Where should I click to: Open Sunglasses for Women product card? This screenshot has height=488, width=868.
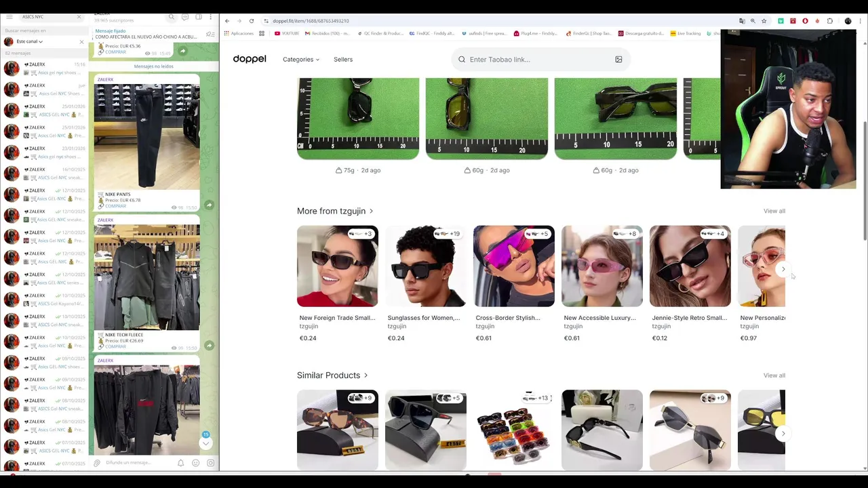(x=425, y=283)
